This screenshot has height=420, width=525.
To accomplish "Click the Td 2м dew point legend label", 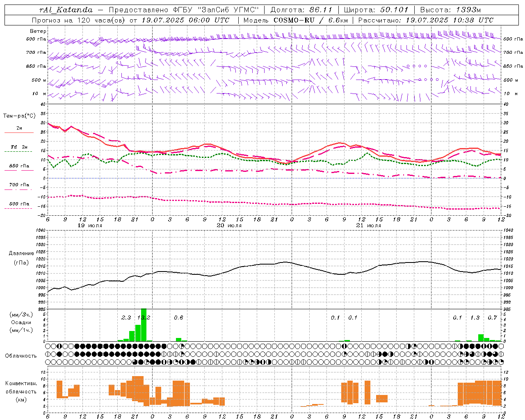I will pyautogui.click(x=19, y=147).
